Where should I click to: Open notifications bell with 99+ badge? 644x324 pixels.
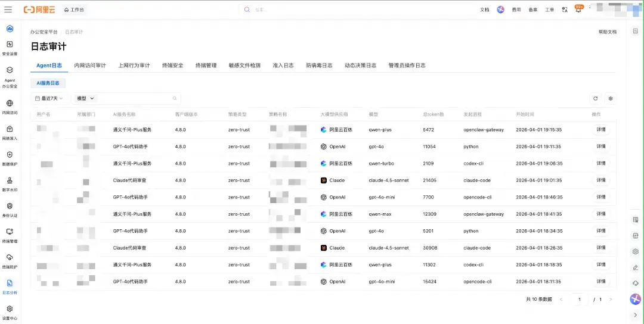[578, 10]
